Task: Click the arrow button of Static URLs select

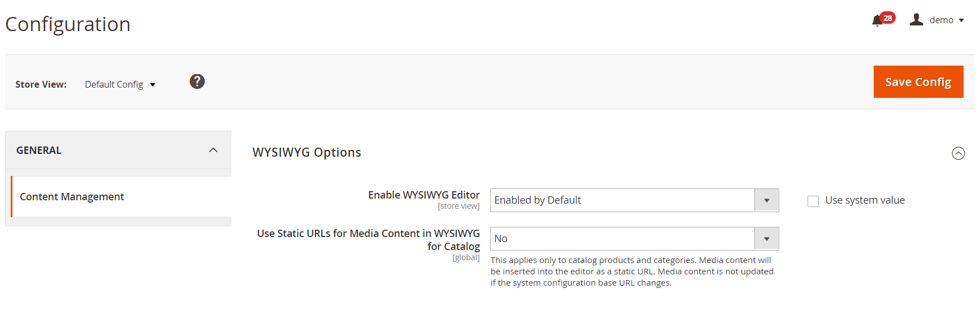Action: pos(766,239)
